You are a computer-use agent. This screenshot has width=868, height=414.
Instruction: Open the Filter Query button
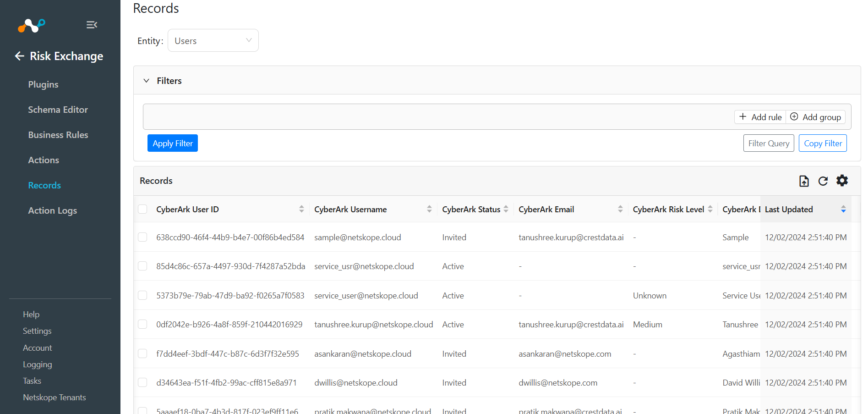pyautogui.click(x=769, y=143)
